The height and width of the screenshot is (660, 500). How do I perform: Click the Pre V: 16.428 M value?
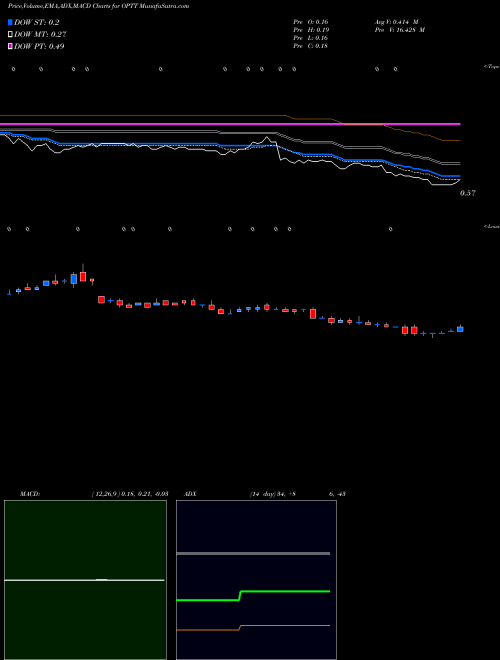coord(399,30)
